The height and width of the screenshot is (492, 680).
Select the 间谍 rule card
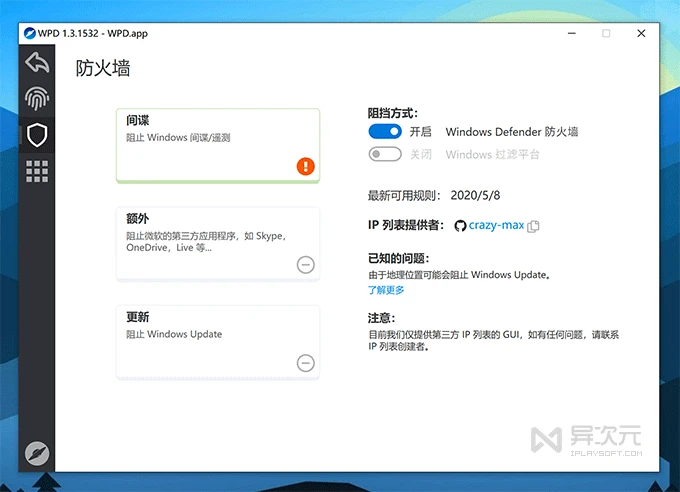tap(218, 146)
